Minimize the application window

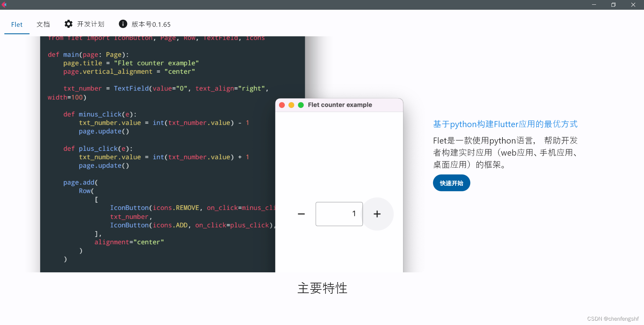(x=594, y=5)
